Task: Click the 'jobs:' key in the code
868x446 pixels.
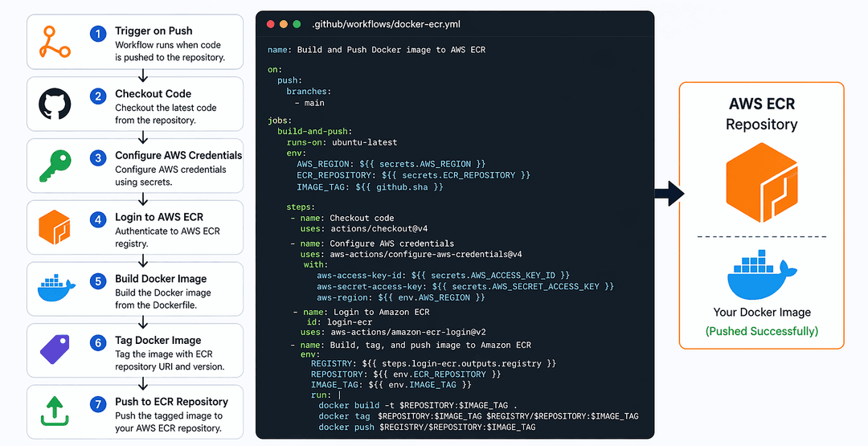Action: 280,120
